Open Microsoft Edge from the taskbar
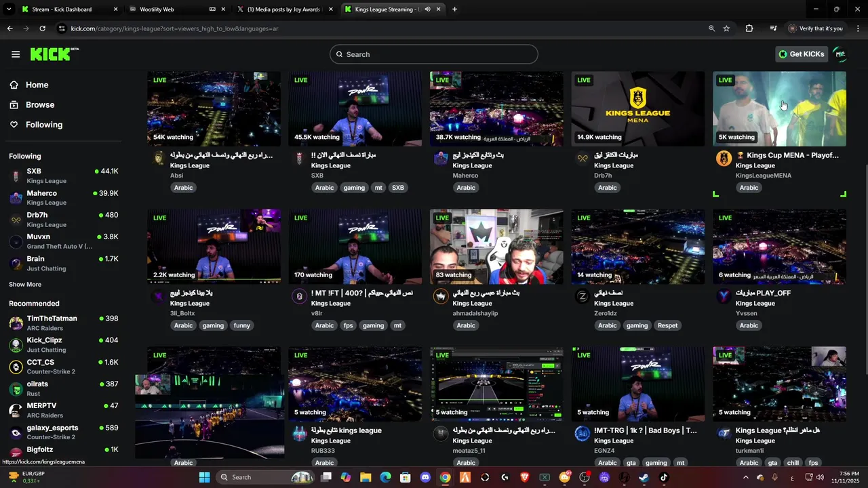Screen dimensions: 868x488 [x=386, y=477]
